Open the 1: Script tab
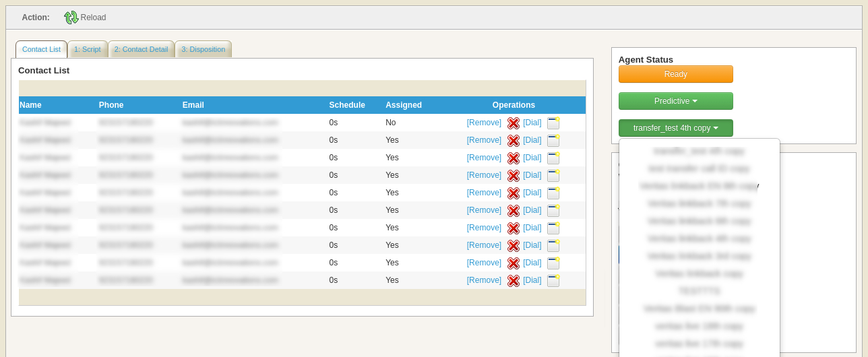 (x=87, y=49)
